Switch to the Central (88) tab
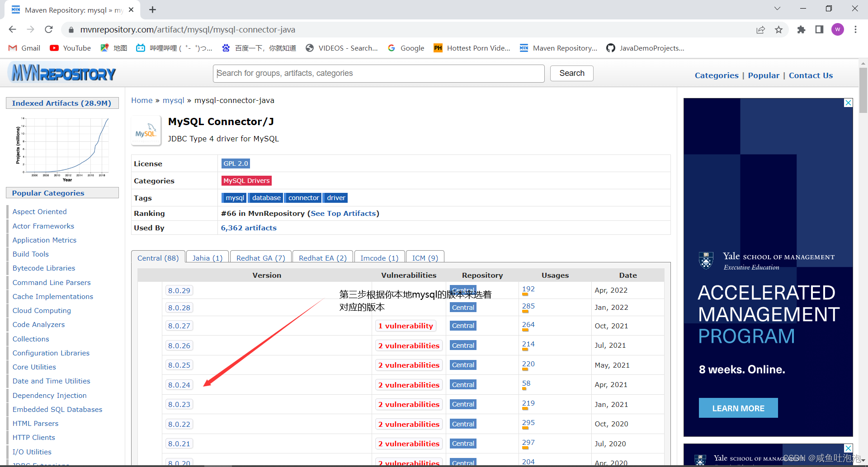Screen dimensions: 868x467 pyautogui.click(x=158, y=257)
